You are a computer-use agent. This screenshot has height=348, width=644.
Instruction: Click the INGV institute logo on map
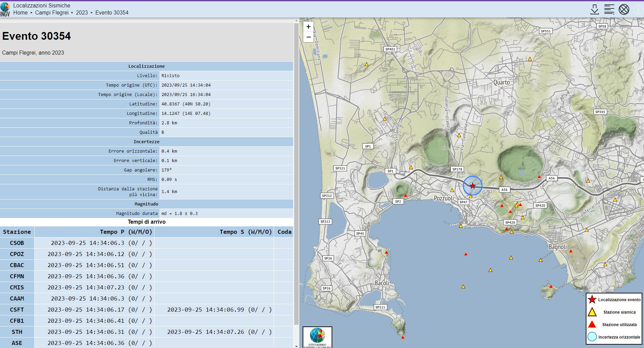pyautogui.click(x=317, y=337)
